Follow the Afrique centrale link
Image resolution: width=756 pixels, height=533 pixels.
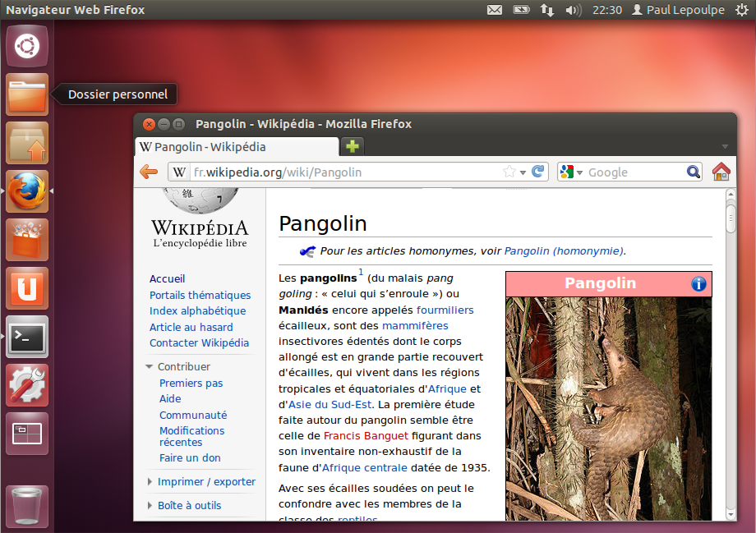pos(365,467)
